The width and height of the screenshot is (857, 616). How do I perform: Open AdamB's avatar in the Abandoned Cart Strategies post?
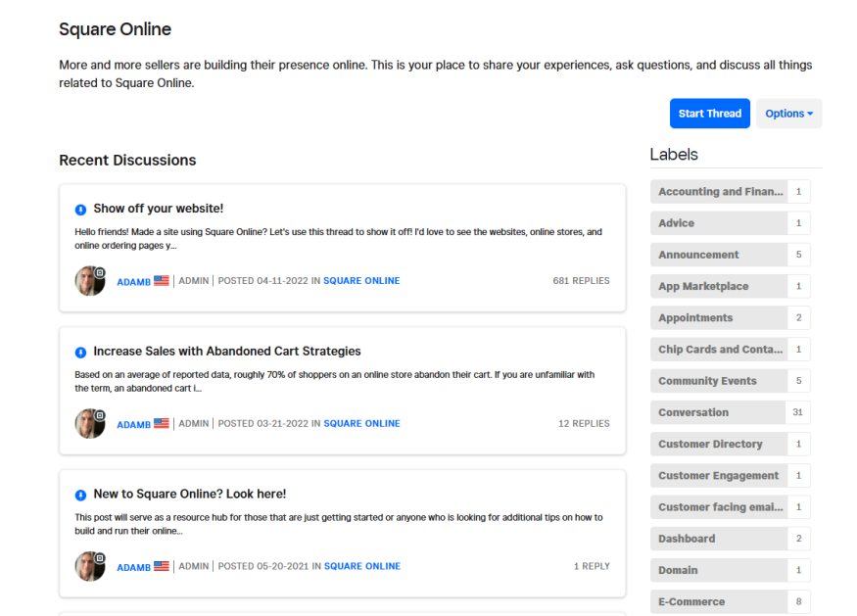tap(90, 424)
